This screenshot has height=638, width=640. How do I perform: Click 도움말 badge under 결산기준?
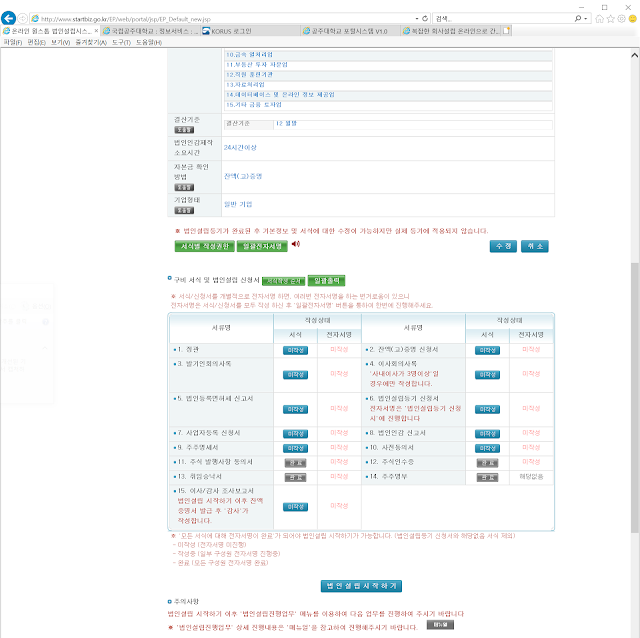[x=184, y=130]
